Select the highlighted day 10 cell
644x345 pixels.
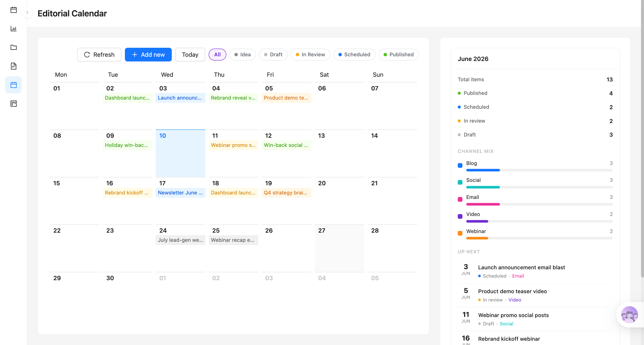coord(180,153)
